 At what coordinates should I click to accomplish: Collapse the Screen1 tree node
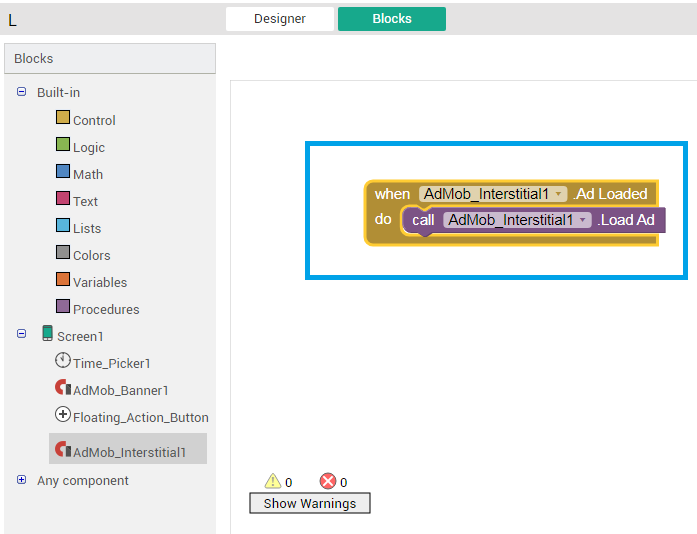[21, 333]
